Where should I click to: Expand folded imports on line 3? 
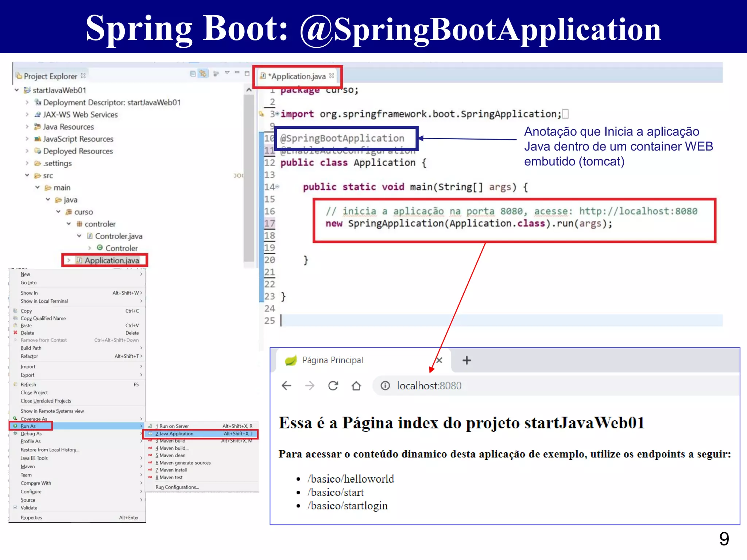click(x=278, y=114)
